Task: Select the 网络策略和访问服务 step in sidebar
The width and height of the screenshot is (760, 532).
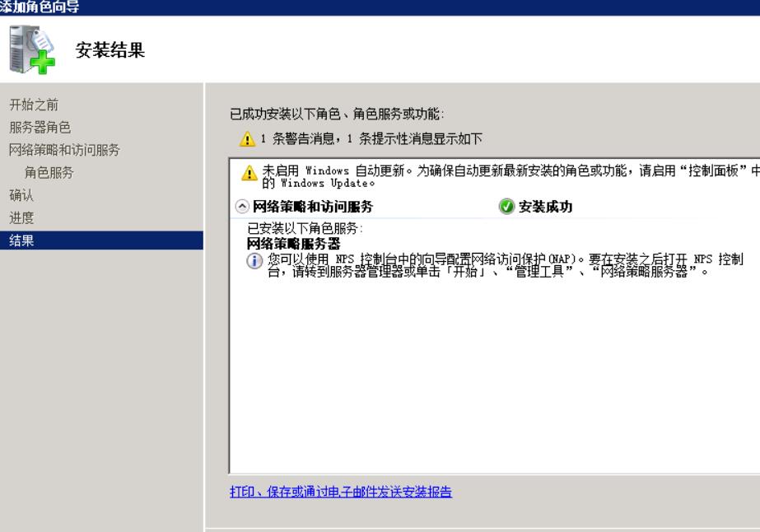Action: click(64, 150)
